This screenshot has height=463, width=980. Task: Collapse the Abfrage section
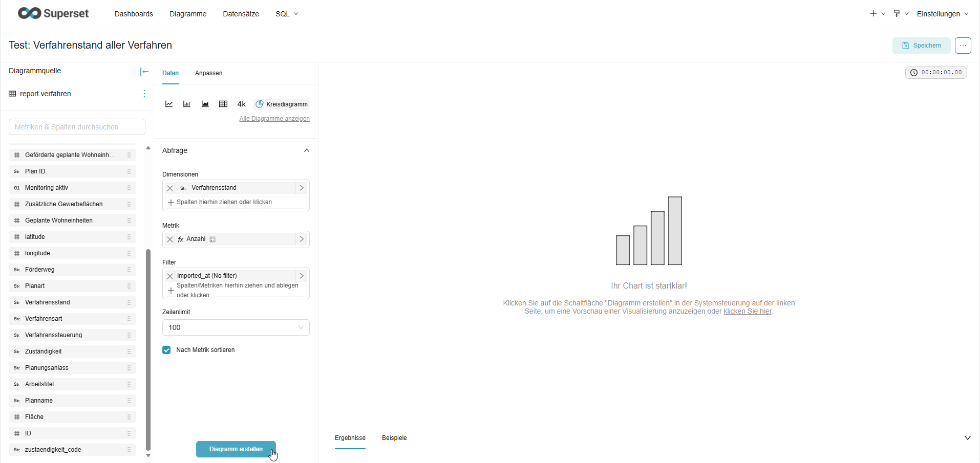307,150
